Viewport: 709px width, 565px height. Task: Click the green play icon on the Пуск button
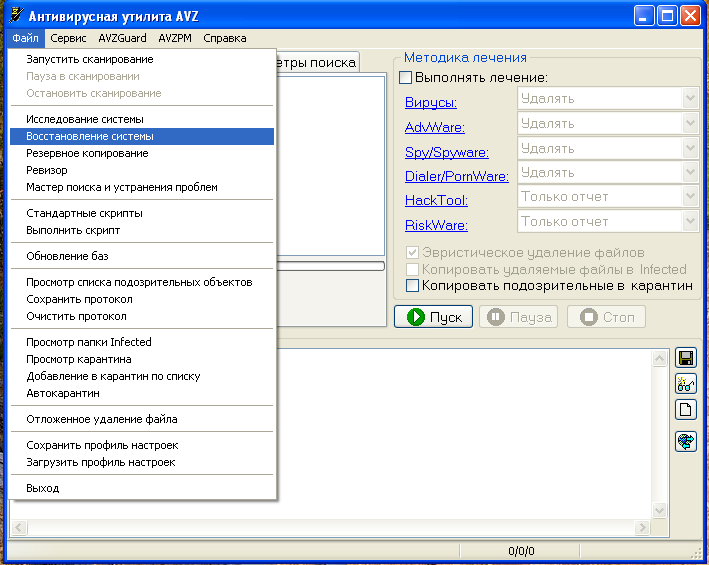(x=416, y=317)
